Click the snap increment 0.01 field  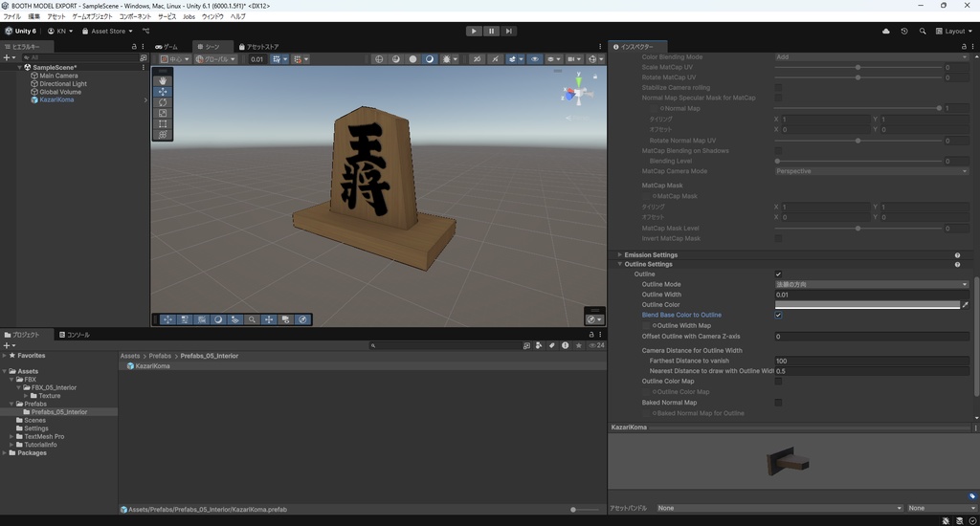coord(256,59)
